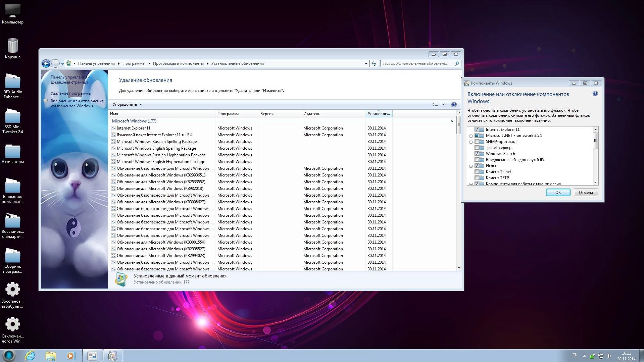Go to Панель управления breadcrumb

(x=96, y=63)
